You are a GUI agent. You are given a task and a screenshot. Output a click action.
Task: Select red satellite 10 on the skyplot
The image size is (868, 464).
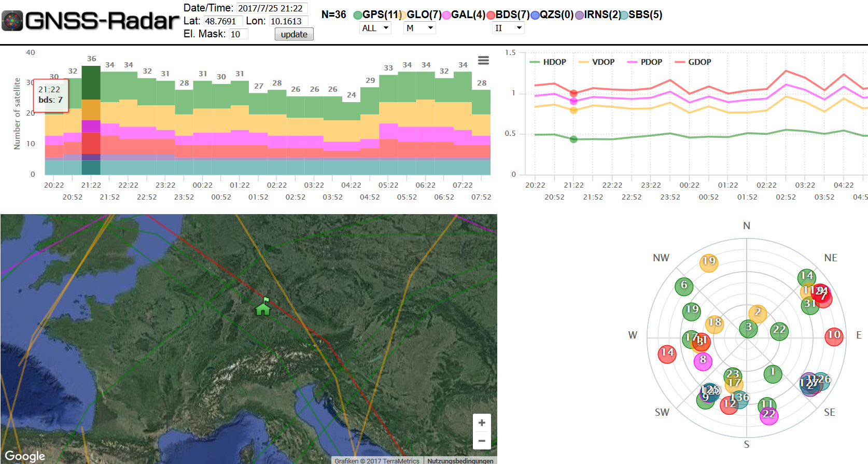pyautogui.click(x=834, y=335)
